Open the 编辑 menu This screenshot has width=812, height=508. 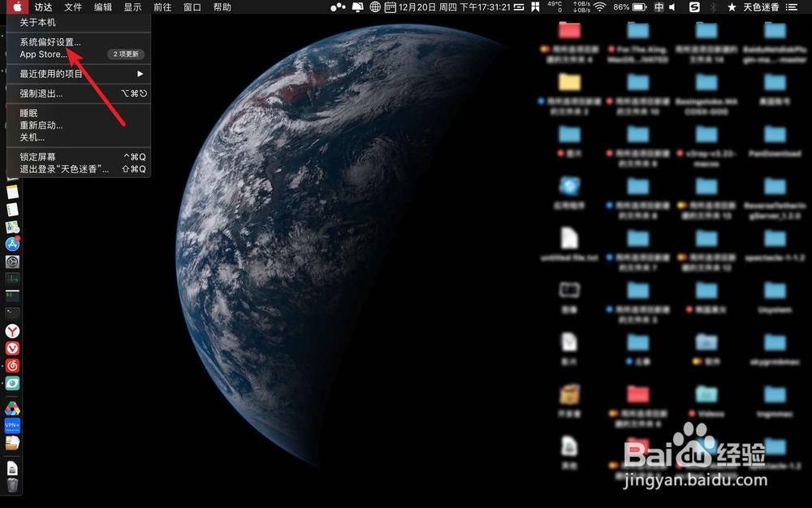[x=103, y=7]
